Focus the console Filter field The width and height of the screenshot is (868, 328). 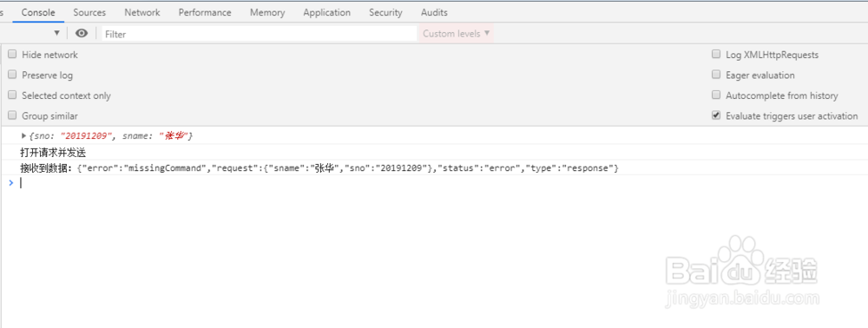(x=259, y=34)
